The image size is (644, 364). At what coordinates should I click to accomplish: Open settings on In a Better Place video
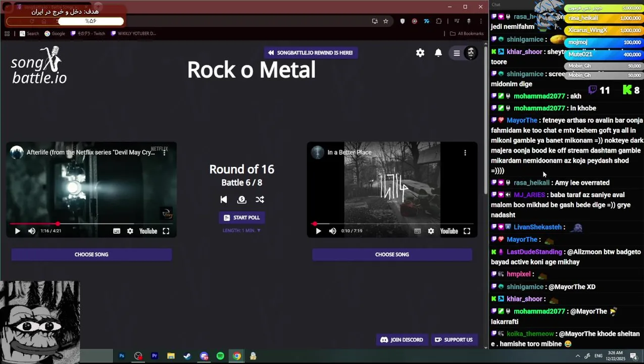pos(431,231)
